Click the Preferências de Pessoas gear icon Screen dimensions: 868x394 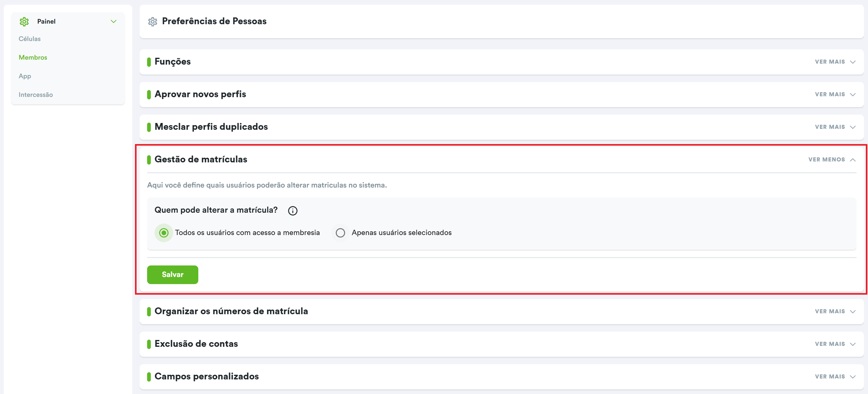pos(153,21)
